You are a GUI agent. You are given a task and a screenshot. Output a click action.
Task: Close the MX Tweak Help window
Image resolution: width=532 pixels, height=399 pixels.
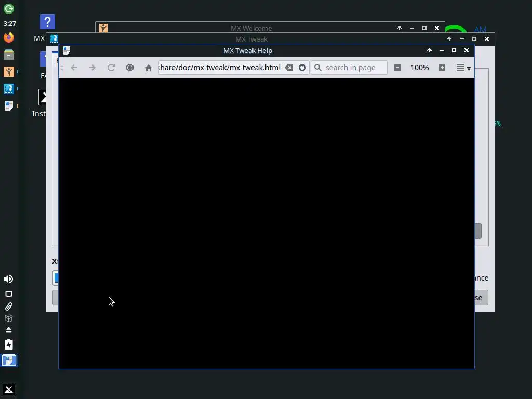[x=467, y=50]
